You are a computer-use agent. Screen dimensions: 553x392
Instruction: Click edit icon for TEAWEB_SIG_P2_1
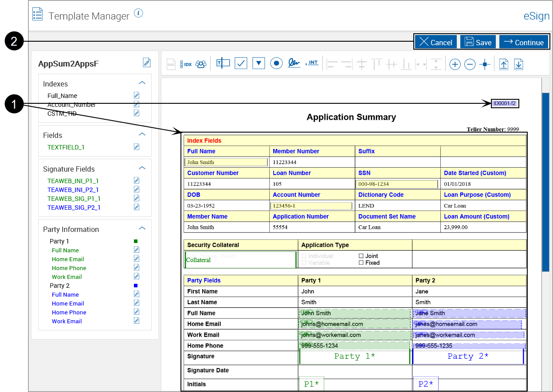[x=137, y=207]
